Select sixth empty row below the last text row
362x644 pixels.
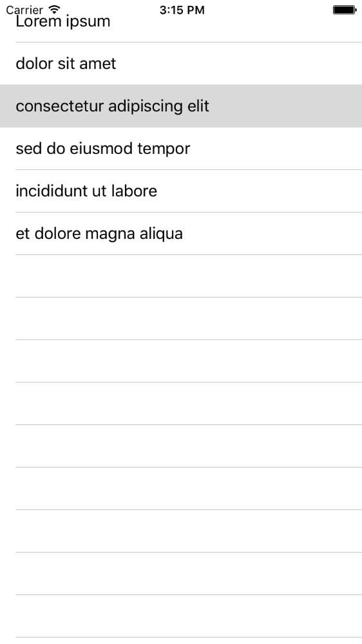(181, 489)
